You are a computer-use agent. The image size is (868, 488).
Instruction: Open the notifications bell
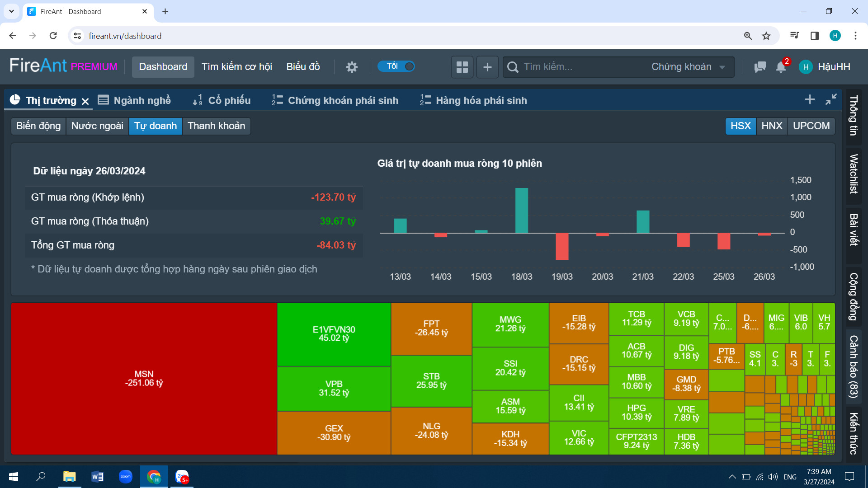pos(781,67)
